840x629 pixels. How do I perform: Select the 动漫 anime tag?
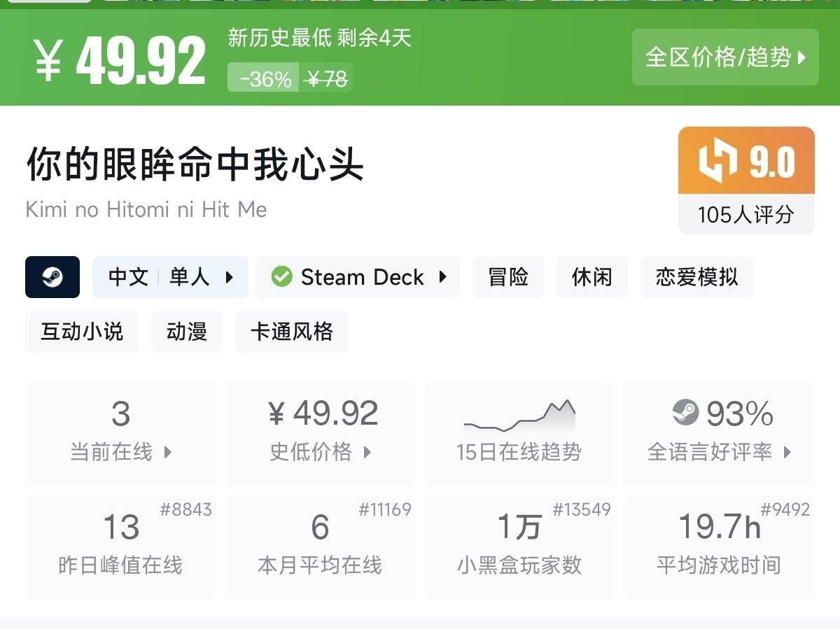click(187, 332)
